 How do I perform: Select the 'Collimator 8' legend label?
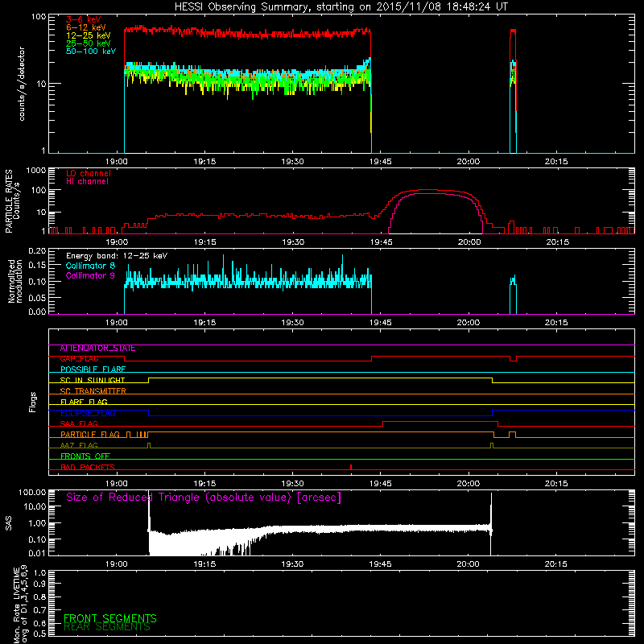[90, 266]
